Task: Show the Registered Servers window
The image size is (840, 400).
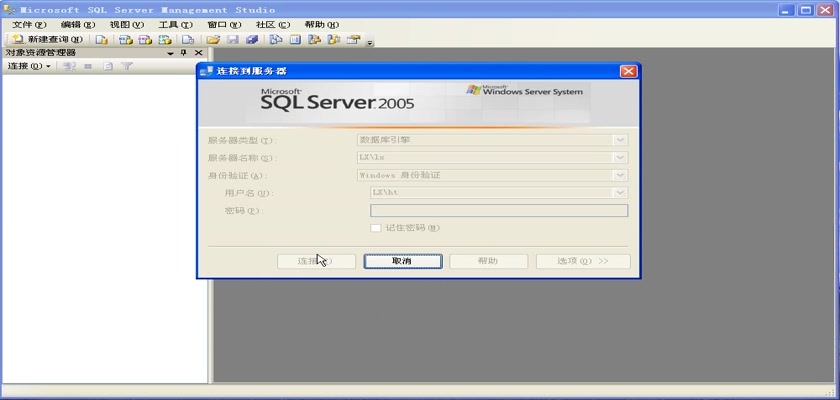Action: pyautogui.click(x=276, y=40)
